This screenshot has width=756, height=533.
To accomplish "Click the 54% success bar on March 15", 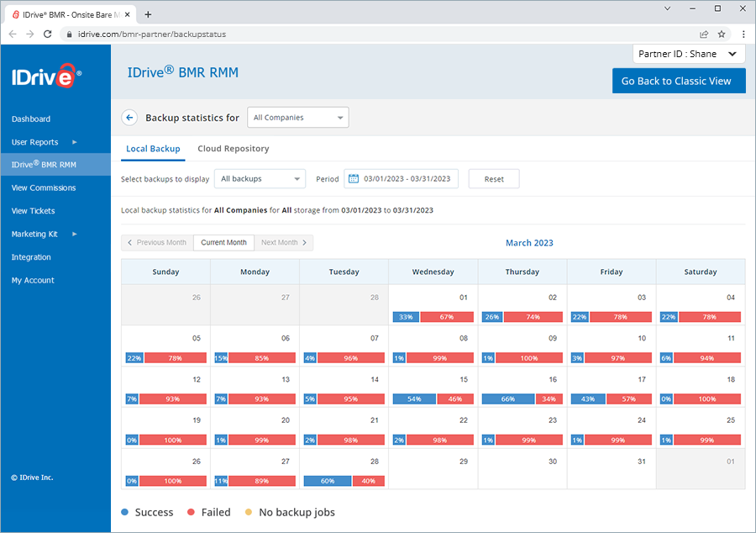I will click(414, 398).
